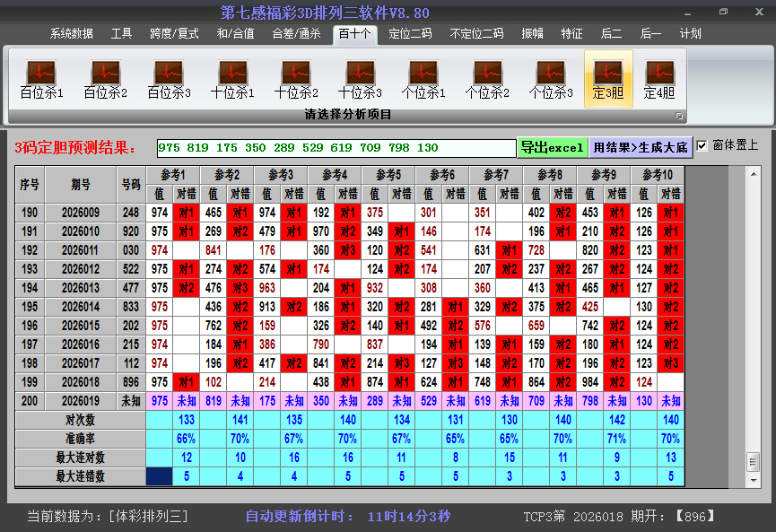
Task: Select the 十位杀3 icon
Action: coord(360,79)
